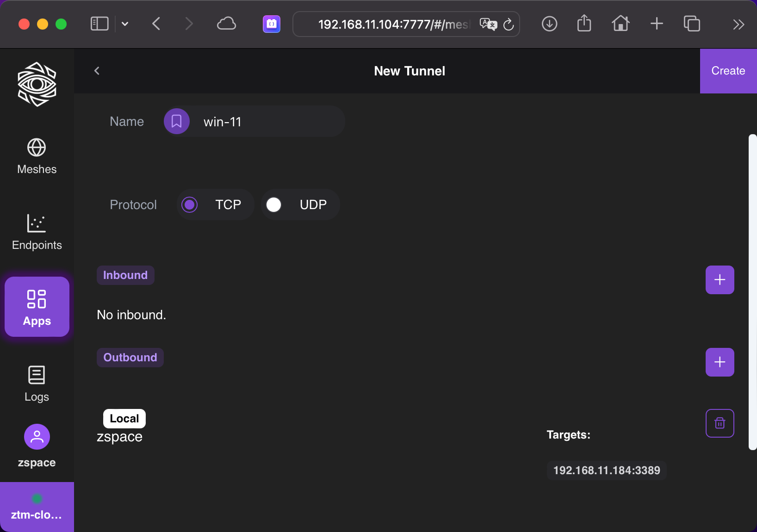Go back from New Tunnel page
Viewport: 757px width, 532px height.
(97, 71)
